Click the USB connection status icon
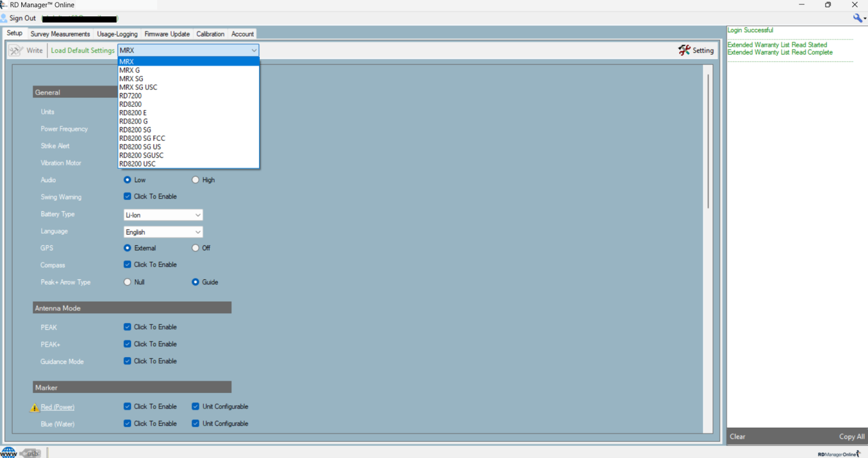The height and width of the screenshot is (458, 868). pos(31,453)
